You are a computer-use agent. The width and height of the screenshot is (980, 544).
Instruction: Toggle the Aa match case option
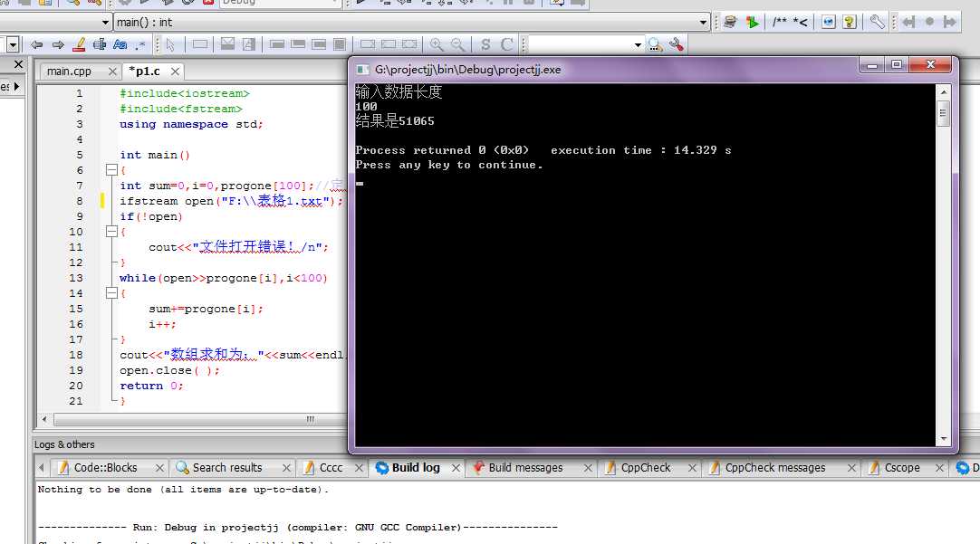coord(120,44)
